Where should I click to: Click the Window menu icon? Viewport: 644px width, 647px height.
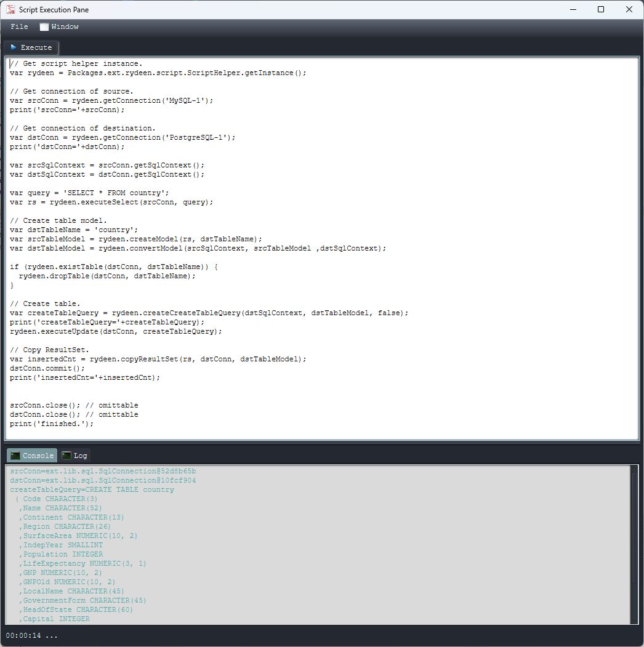(x=44, y=27)
